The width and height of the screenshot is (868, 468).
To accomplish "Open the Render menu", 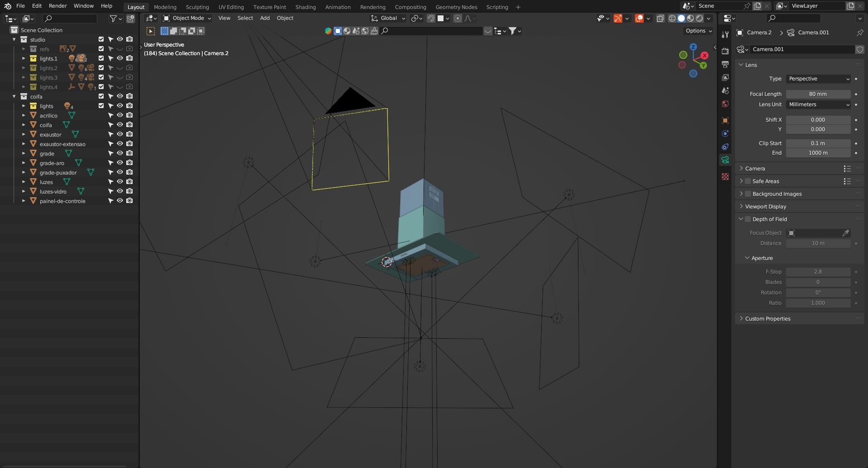I will click(x=58, y=6).
